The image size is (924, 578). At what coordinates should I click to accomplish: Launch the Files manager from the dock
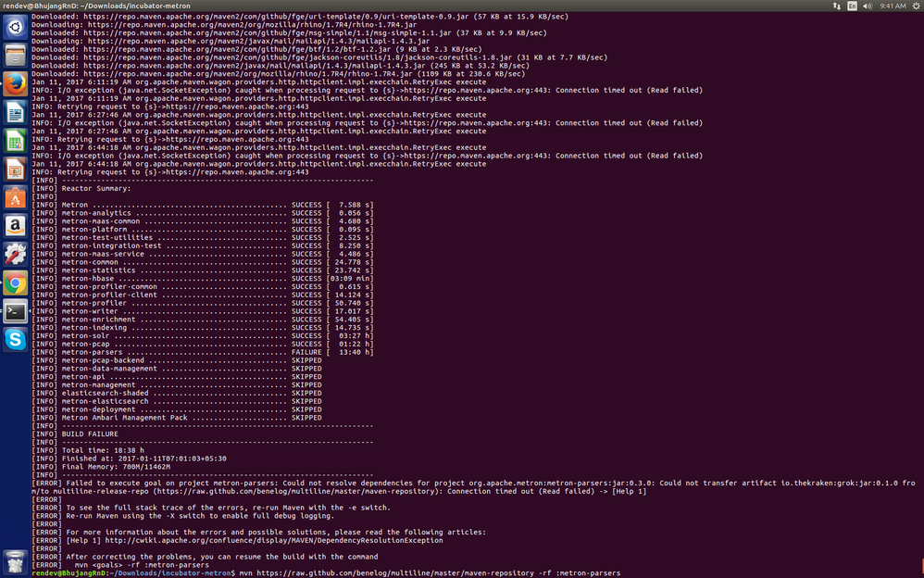16,56
